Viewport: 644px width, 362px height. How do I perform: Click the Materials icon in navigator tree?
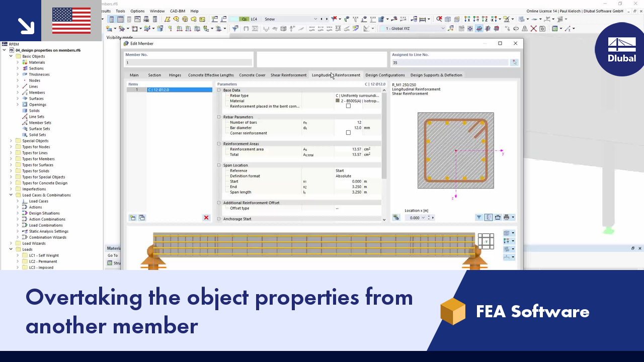25,62
